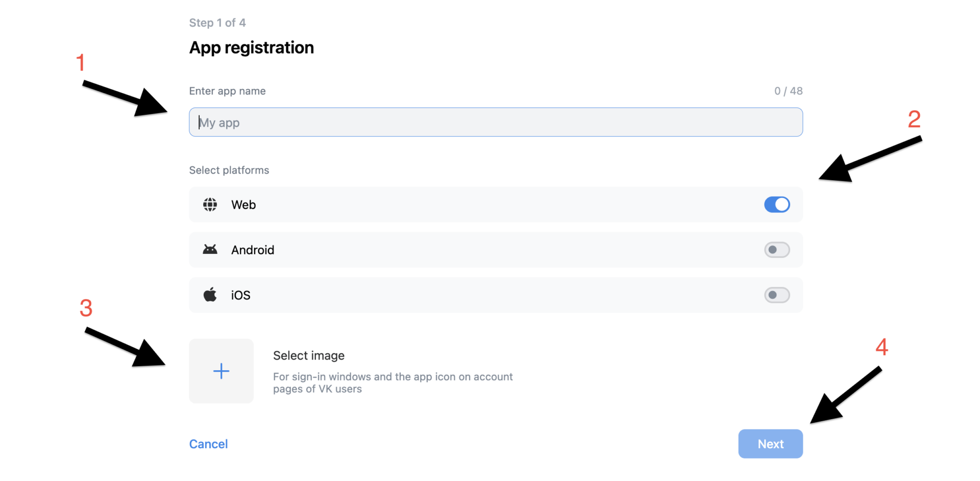Screen dimensions: 980x481
Task: Click the App registration heading
Action: pyautogui.click(x=251, y=47)
